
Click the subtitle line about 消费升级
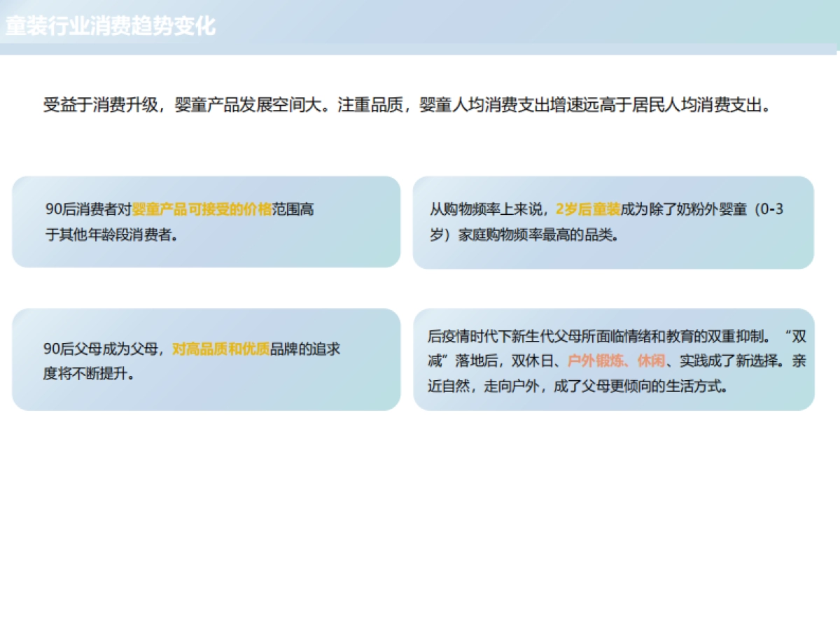406,106
